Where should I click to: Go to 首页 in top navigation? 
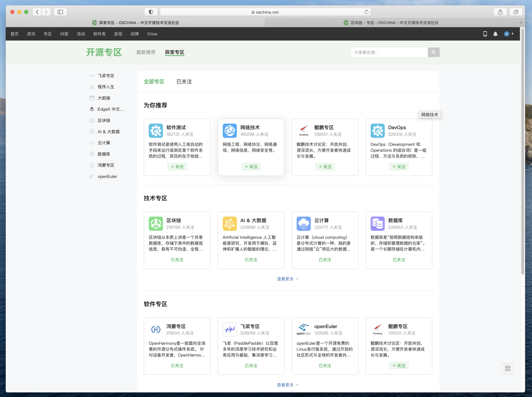(x=14, y=34)
